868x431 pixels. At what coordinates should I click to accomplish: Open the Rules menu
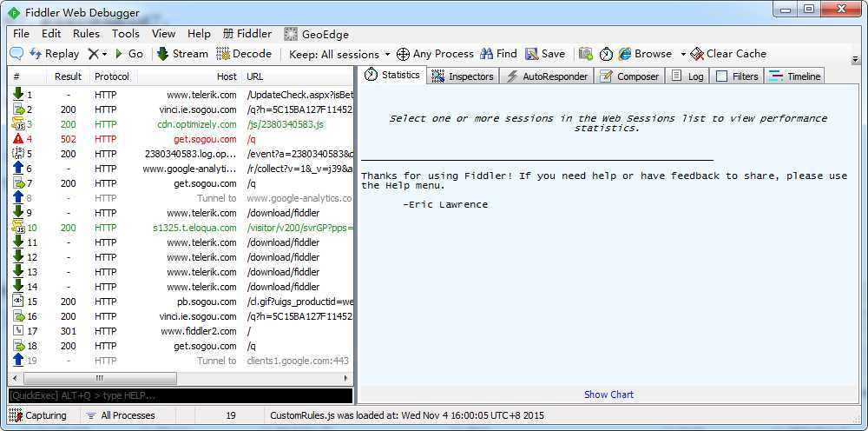[x=86, y=34]
